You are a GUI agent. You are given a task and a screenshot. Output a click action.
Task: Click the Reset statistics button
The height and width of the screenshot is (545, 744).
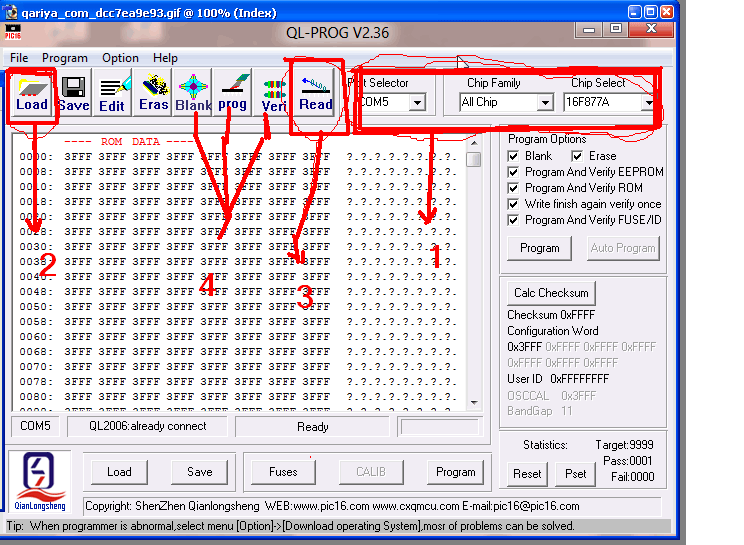(x=527, y=474)
